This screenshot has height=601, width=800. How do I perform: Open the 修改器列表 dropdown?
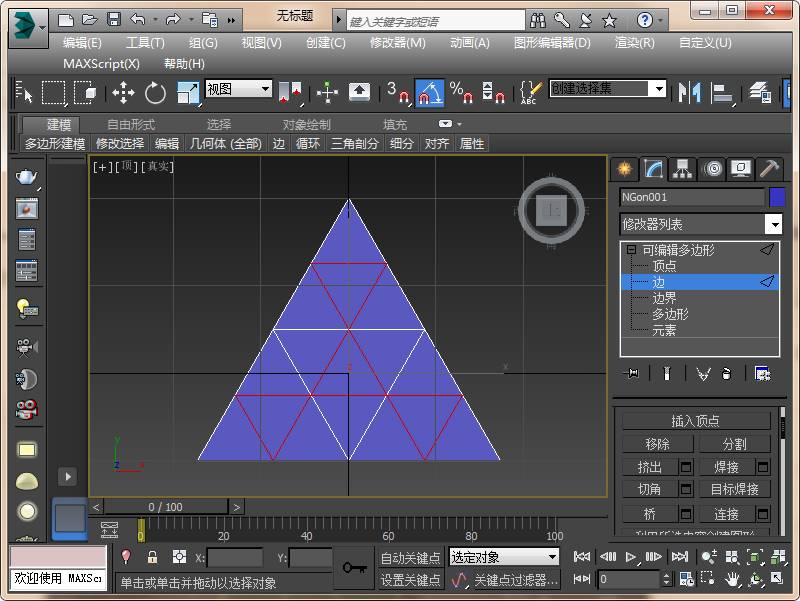tap(775, 224)
